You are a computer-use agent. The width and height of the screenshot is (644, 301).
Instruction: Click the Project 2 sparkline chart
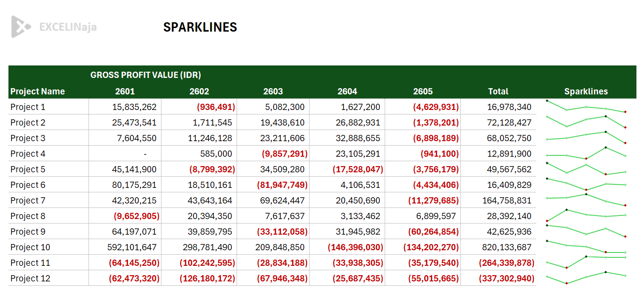pos(586,122)
